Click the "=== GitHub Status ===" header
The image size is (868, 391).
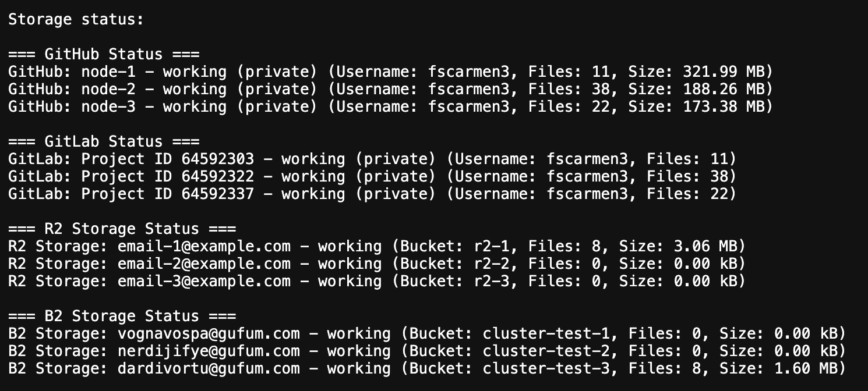pos(104,54)
